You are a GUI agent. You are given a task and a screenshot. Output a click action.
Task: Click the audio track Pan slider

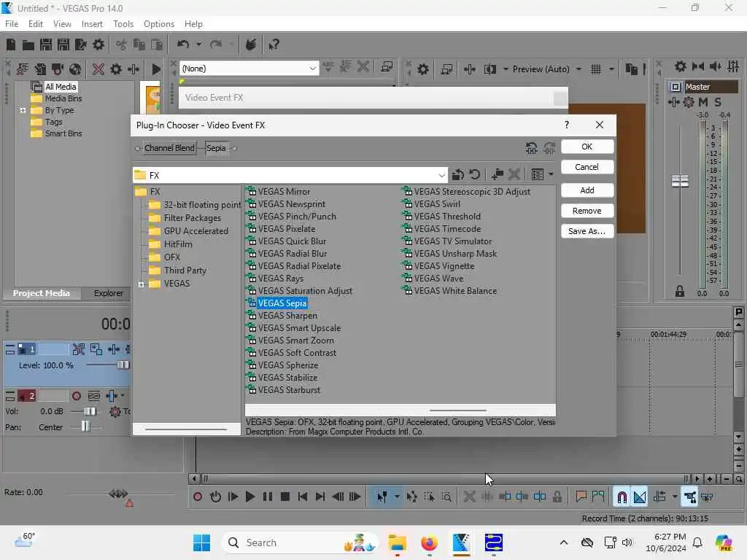coord(85,427)
